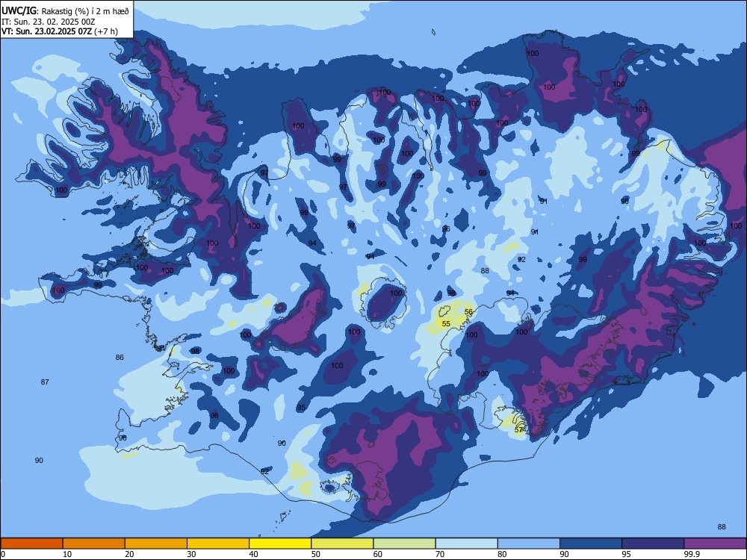This screenshot has height=560, width=747.
Task: Click the '10' tick label on the legend
Action: pyautogui.click(x=67, y=554)
